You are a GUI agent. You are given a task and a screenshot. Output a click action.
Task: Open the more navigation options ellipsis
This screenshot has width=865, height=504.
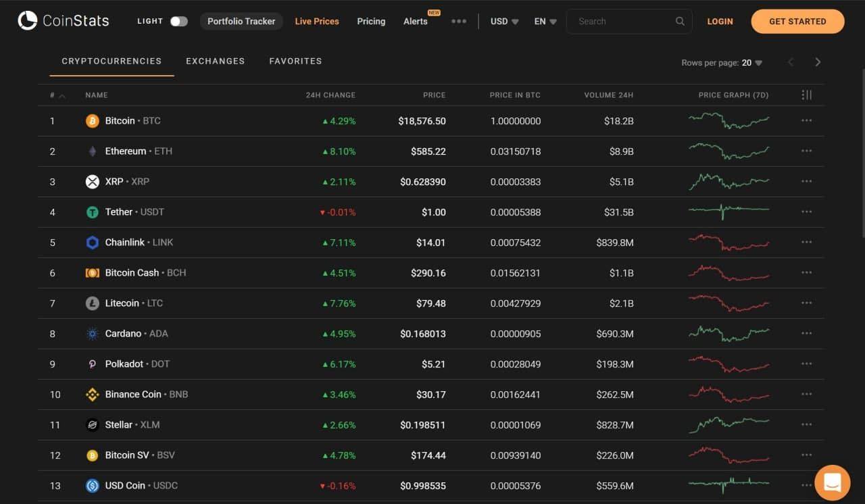pos(459,22)
